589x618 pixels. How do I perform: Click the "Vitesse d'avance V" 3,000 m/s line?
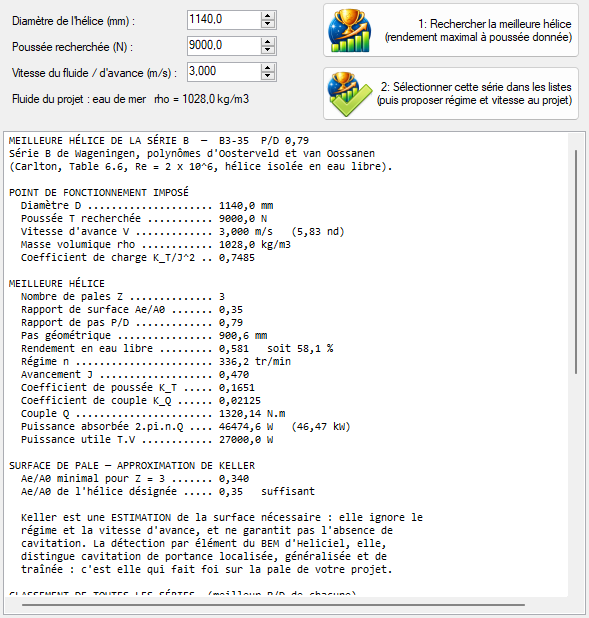click(183, 231)
